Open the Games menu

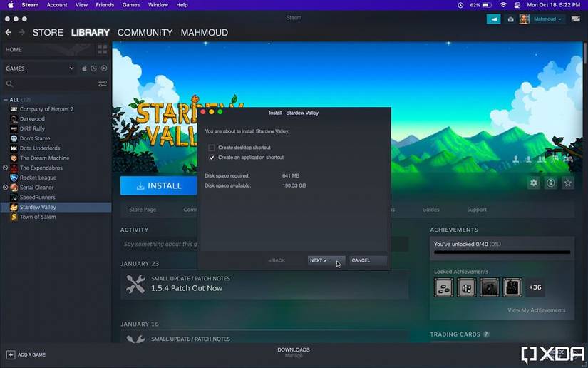pyautogui.click(x=131, y=5)
